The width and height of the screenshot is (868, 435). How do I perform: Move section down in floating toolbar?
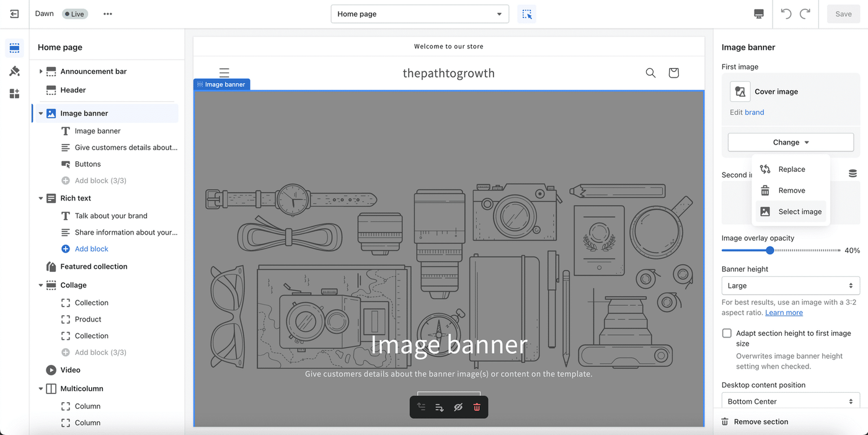[440, 407]
